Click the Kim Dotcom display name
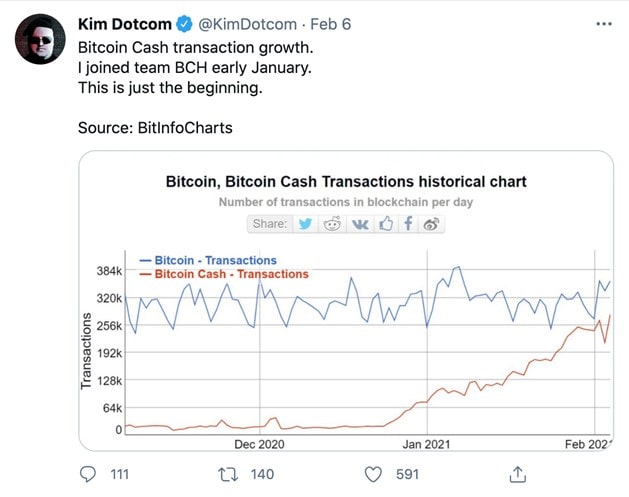Screen dimensions: 629x497 [x=125, y=24]
